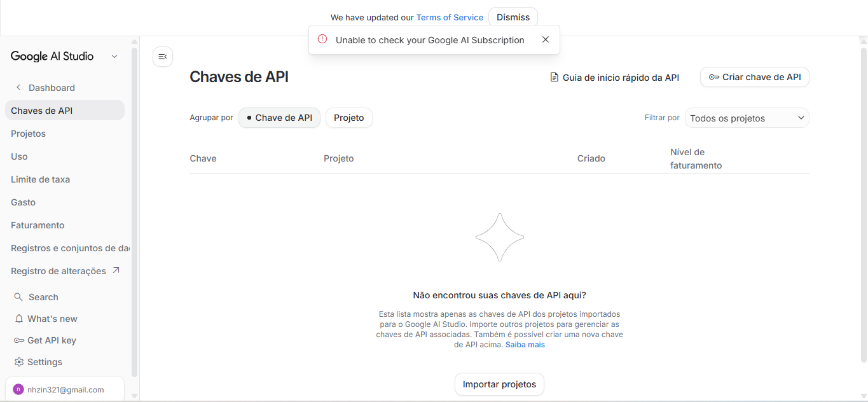Viewport: 868px width, 402px height.
Task: Open the Todos os projetos filter dropdown
Action: coord(747,118)
